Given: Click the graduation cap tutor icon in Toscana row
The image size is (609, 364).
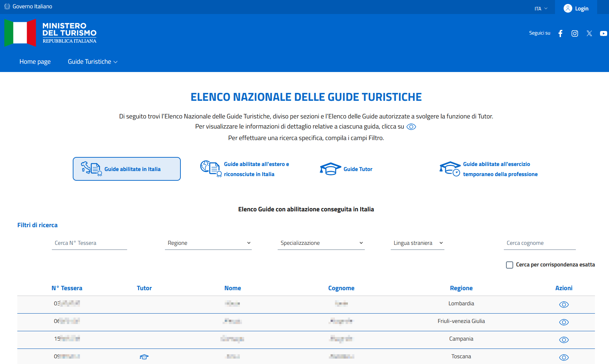Looking at the screenshot, I should 144,357.
